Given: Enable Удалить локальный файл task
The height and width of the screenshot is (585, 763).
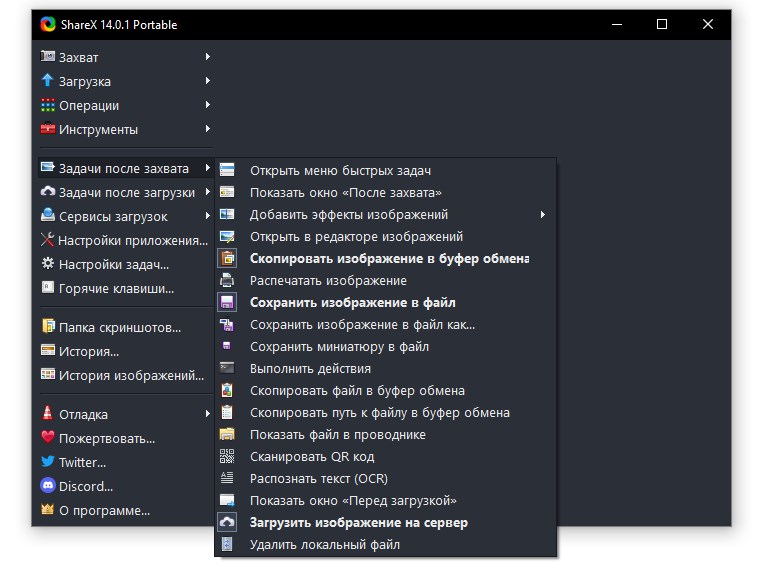Looking at the screenshot, I should [x=386, y=544].
